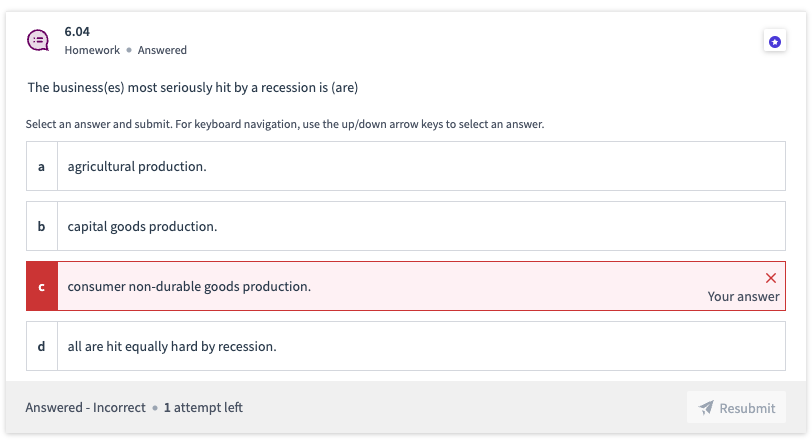Click the recession question prompt text
Image resolution: width=812 pixels, height=441 pixels.
pyautogui.click(x=192, y=88)
